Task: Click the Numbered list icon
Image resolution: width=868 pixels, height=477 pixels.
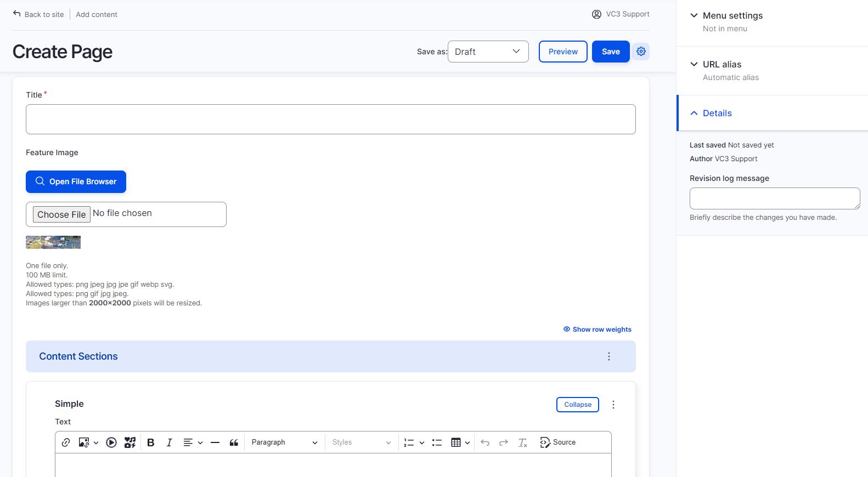Action: point(409,442)
